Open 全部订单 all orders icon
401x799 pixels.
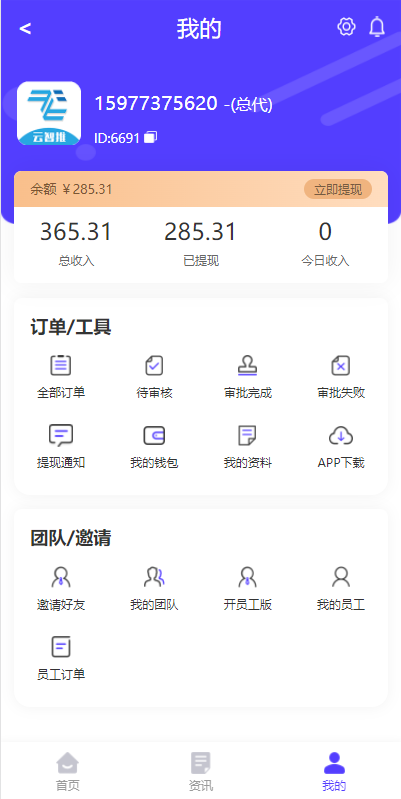pos(61,365)
